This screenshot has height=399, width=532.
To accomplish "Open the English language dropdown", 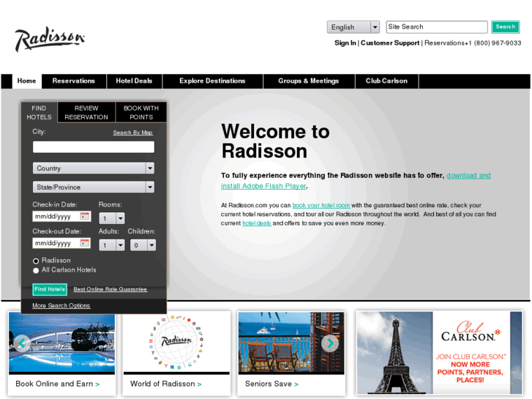I will point(353,27).
